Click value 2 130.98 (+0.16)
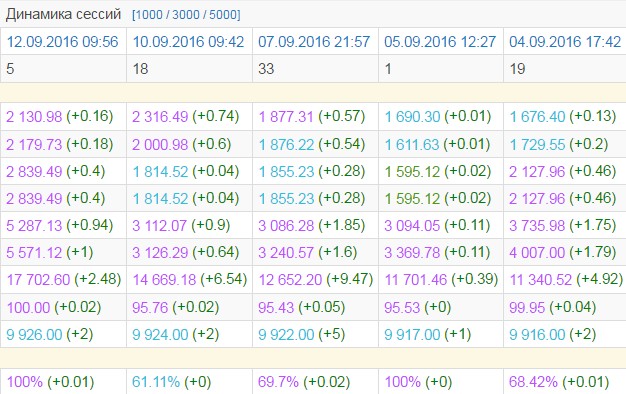 click(x=60, y=117)
